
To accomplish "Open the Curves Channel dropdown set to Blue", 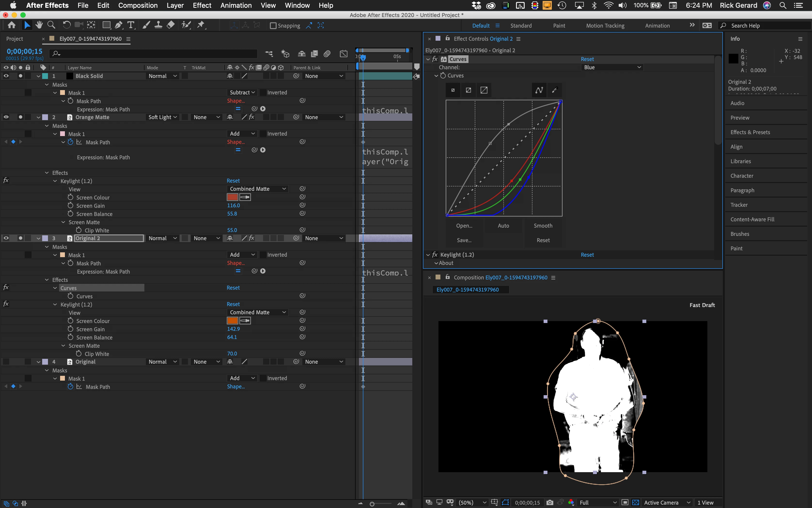I will pyautogui.click(x=612, y=67).
